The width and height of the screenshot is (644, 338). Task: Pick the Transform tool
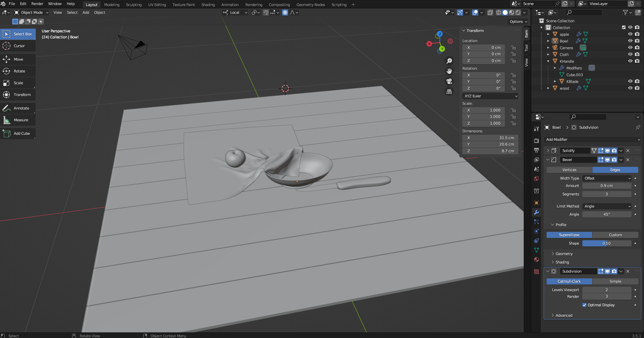18,95
